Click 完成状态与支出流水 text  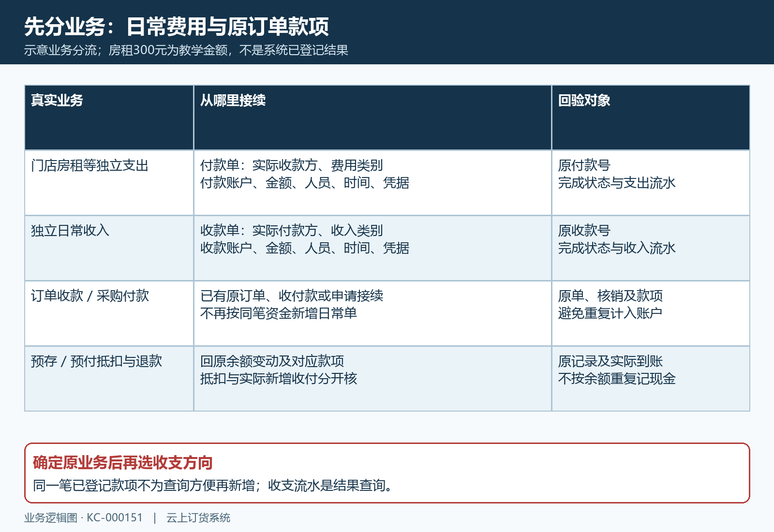[x=617, y=183]
